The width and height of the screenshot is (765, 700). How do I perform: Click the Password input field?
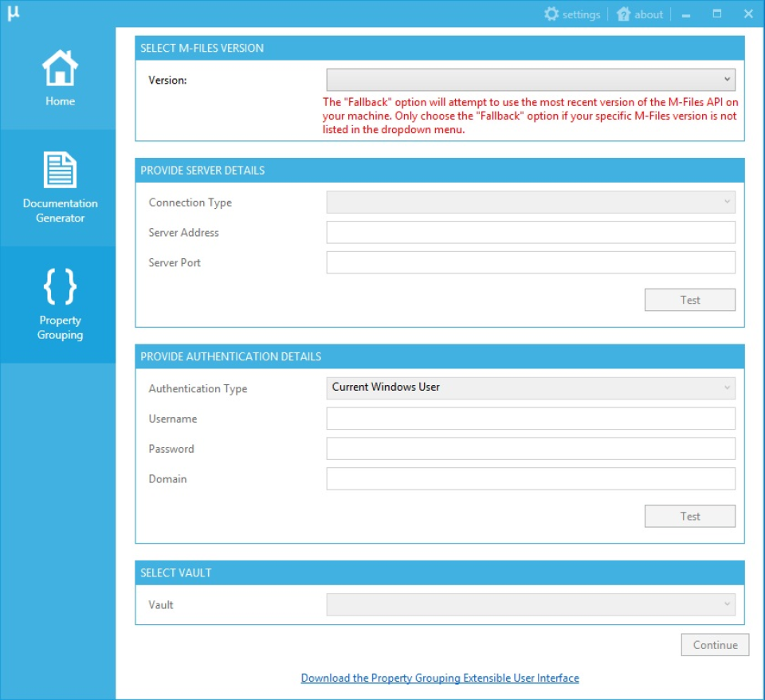[x=531, y=449]
